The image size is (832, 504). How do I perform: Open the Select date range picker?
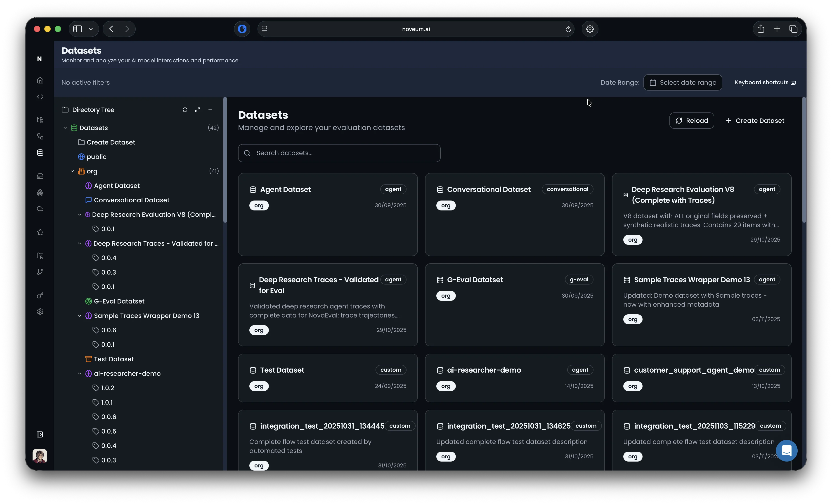click(682, 83)
